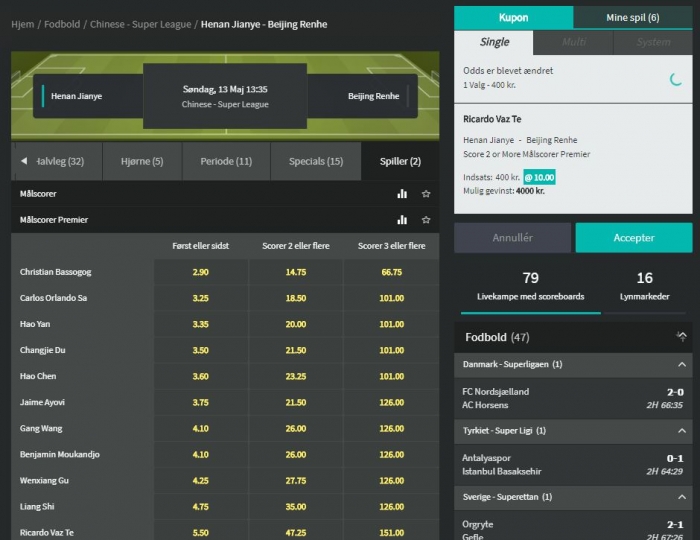The image size is (700, 540).
Task: Open Chinese - Super League breadcrumb
Action: pyautogui.click(x=141, y=24)
